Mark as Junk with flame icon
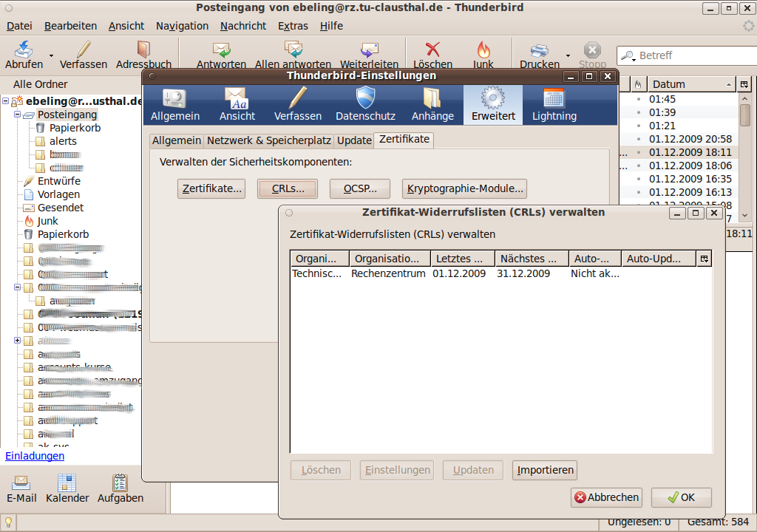The width and height of the screenshot is (757, 532). pos(483,50)
